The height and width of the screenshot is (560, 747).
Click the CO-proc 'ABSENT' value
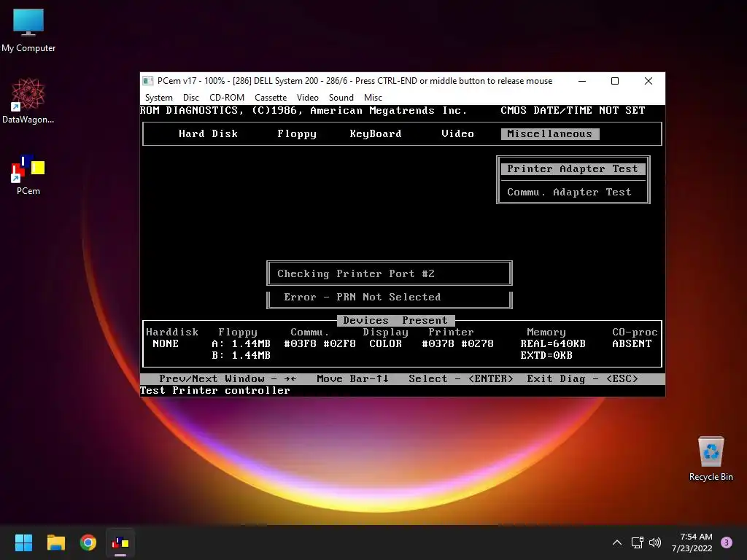point(632,344)
